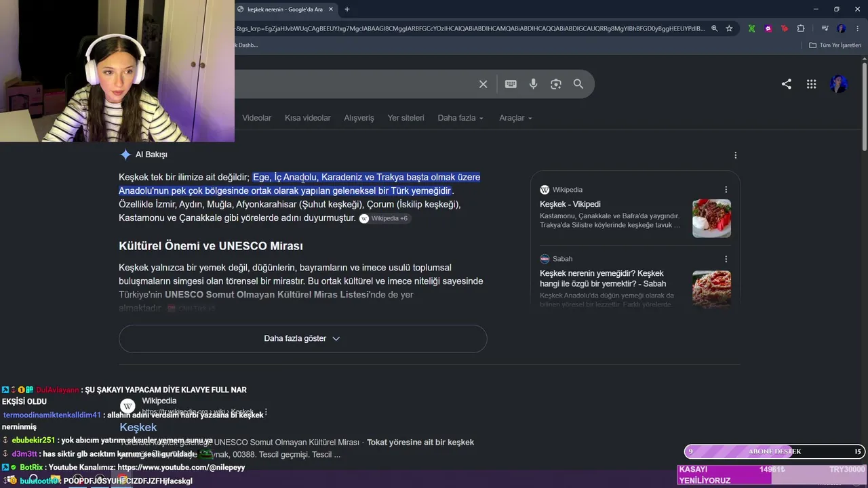The width and height of the screenshot is (868, 488).
Task: Switch to the Kısa videolar tab
Action: click(308, 118)
